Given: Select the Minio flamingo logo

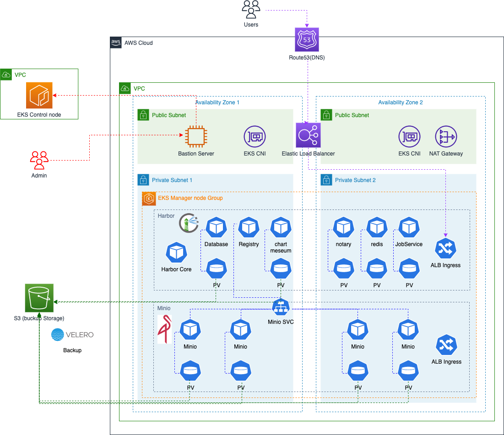Looking at the screenshot, I should tap(165, 329).
